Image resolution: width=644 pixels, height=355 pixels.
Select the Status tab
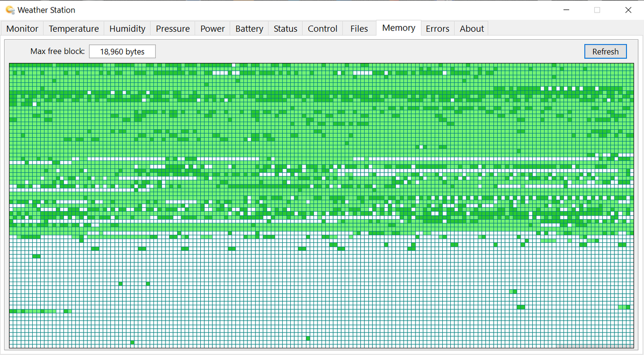285,29
